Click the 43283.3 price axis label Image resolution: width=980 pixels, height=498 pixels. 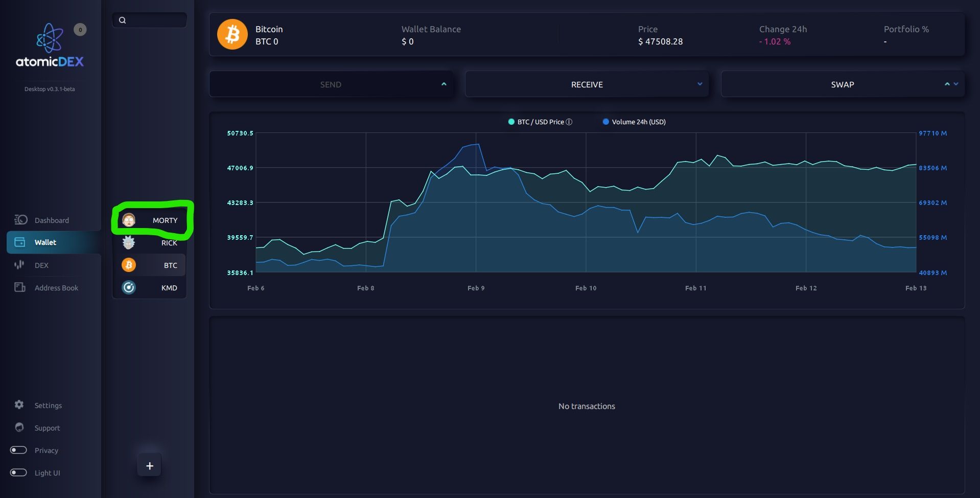240,202
